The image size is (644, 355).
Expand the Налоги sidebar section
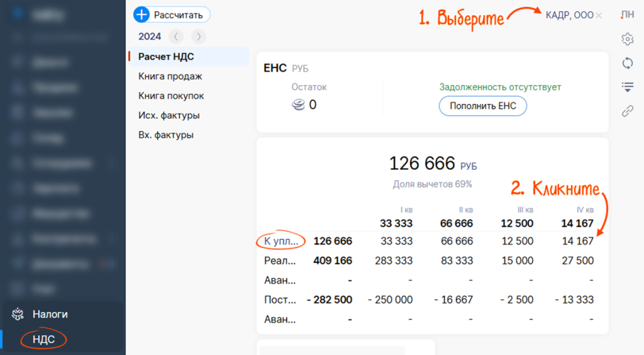tap(50, 314)
